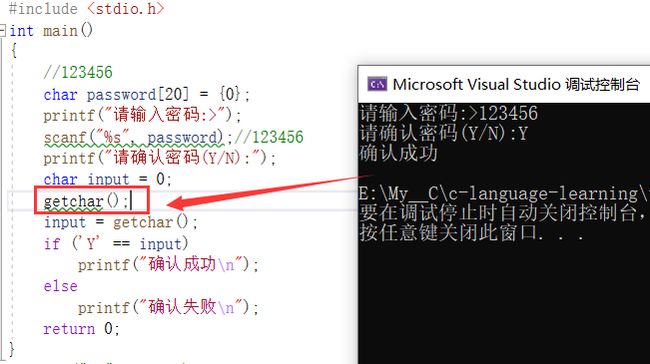Click the console path line starting E:\My__C

[504, 194]
